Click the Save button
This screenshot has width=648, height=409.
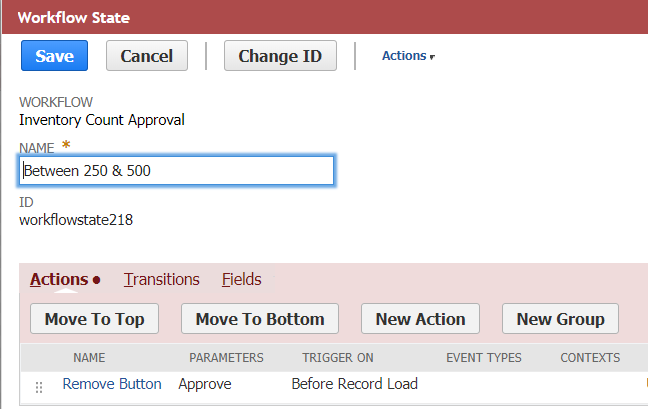coord(54,56)
